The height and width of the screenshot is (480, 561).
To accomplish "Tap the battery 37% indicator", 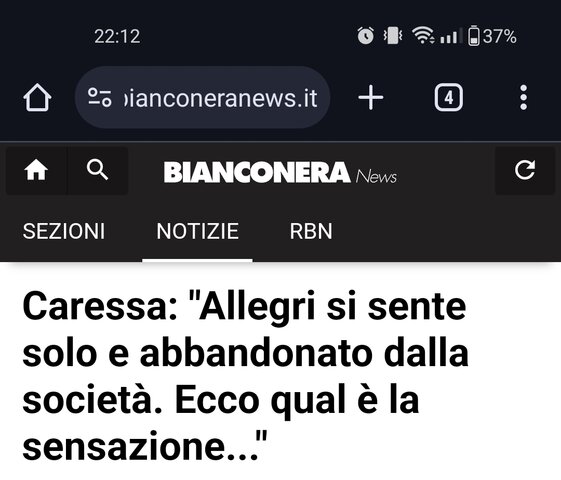I will pos(492,36).
